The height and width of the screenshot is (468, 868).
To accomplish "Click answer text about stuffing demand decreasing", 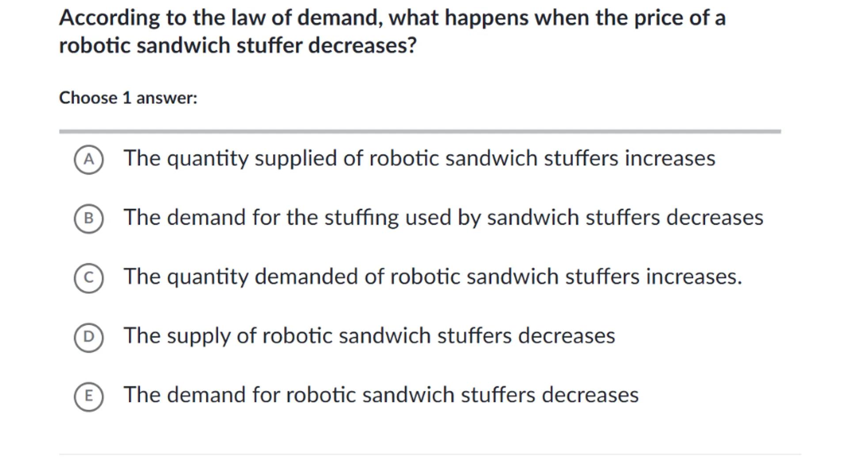I will pyautogui.click(x=443, y=217).
